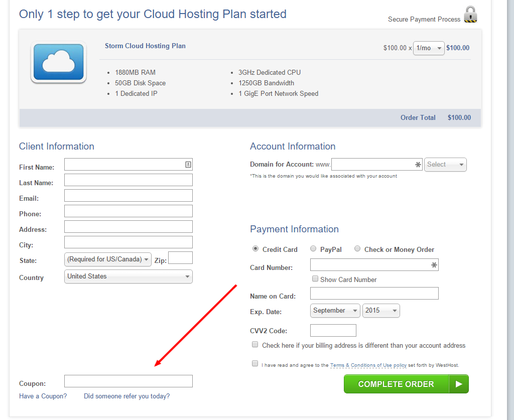Select the Credit Card payment option
Viewport: 514px width, 420px height.
[255, 249]
